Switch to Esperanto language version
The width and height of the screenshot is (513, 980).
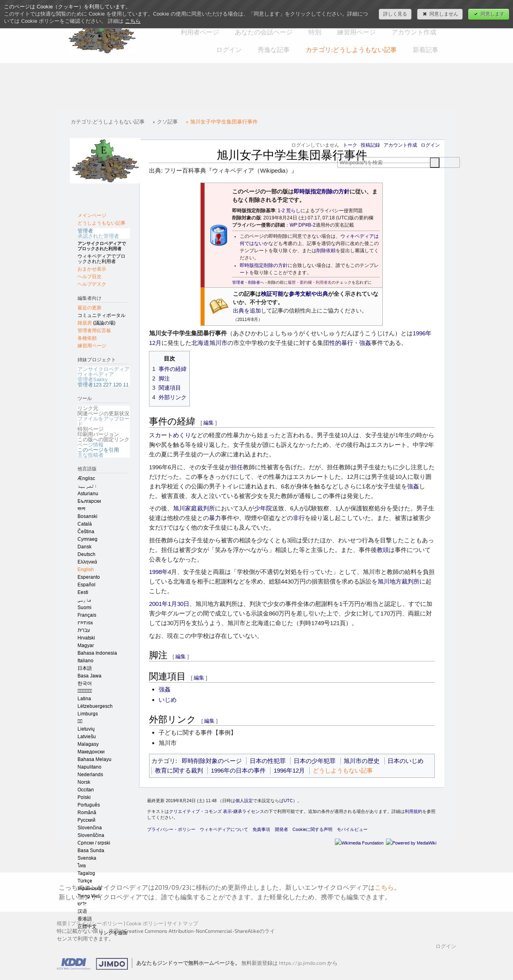click(89, 577)
